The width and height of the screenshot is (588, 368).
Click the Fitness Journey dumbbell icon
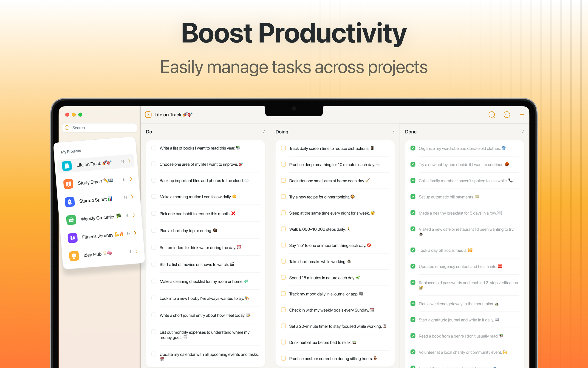[x=73, y=238]
